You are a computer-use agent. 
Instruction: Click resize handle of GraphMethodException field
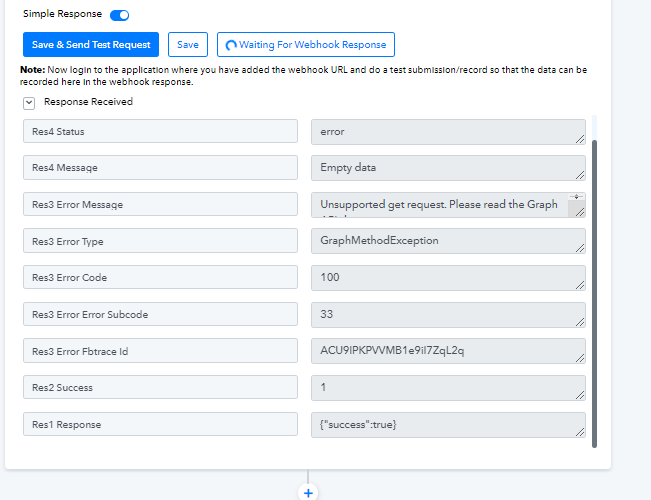tap(580, 248)
